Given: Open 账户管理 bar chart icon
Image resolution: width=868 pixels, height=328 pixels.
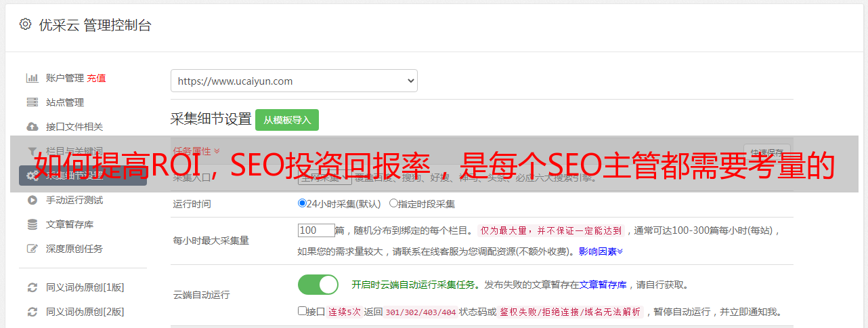Looking at the screenshot, I should point(32,78).
